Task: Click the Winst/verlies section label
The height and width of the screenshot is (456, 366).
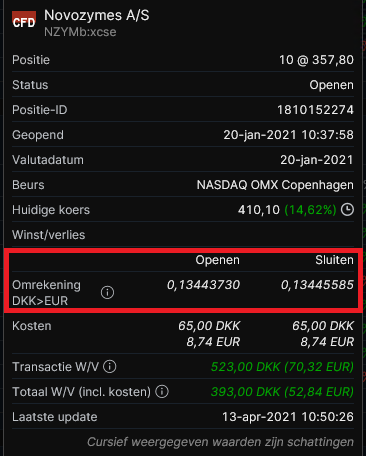Action: coord(49,235)
